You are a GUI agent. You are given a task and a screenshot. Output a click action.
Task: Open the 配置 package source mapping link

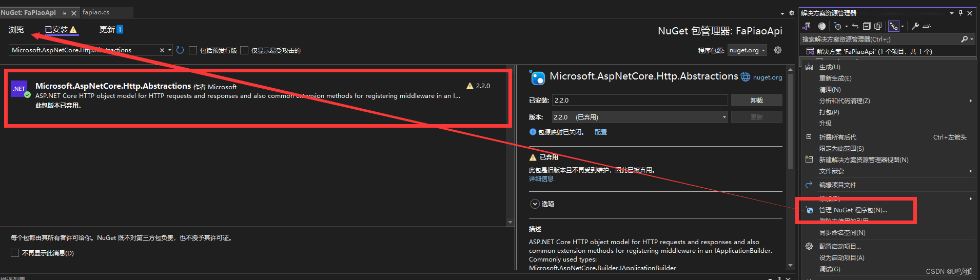coord(600,132)
